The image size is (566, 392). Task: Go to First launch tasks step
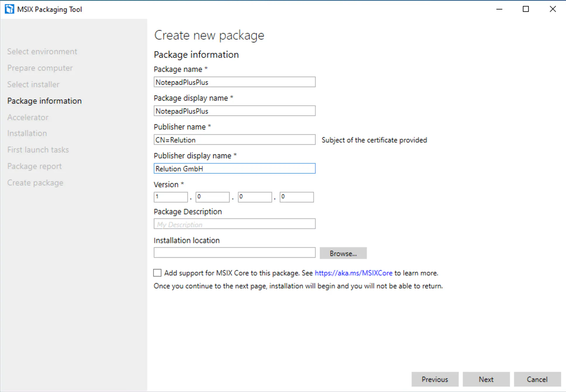[x=38, y=149]
